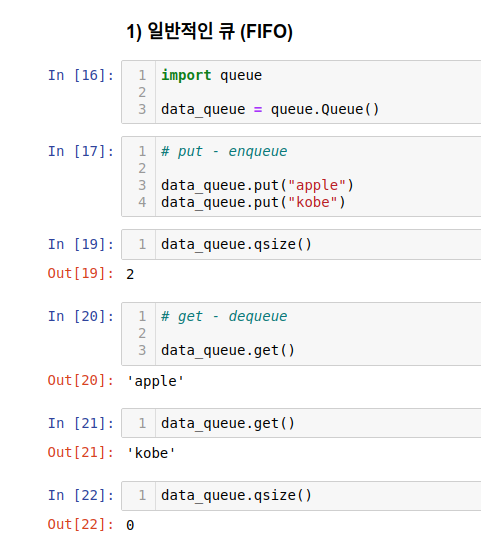Click data_queue.get() in cell 20
The height and width of the screenshot is (545, 481).
point(228,350)
